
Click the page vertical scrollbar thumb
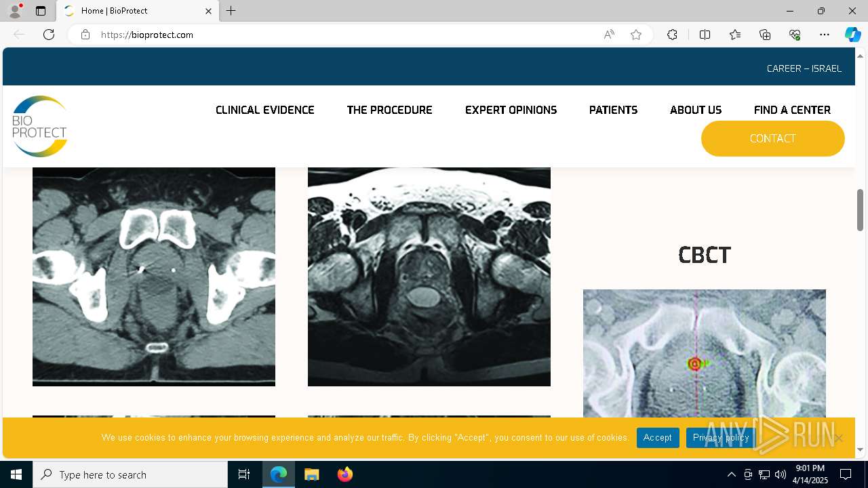(x=860, y=210)
